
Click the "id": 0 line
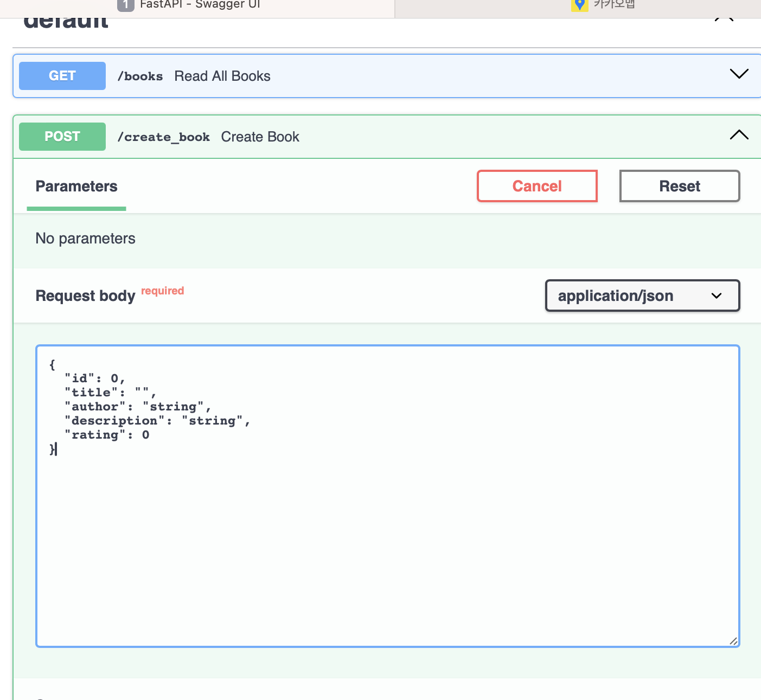[95, 378]
